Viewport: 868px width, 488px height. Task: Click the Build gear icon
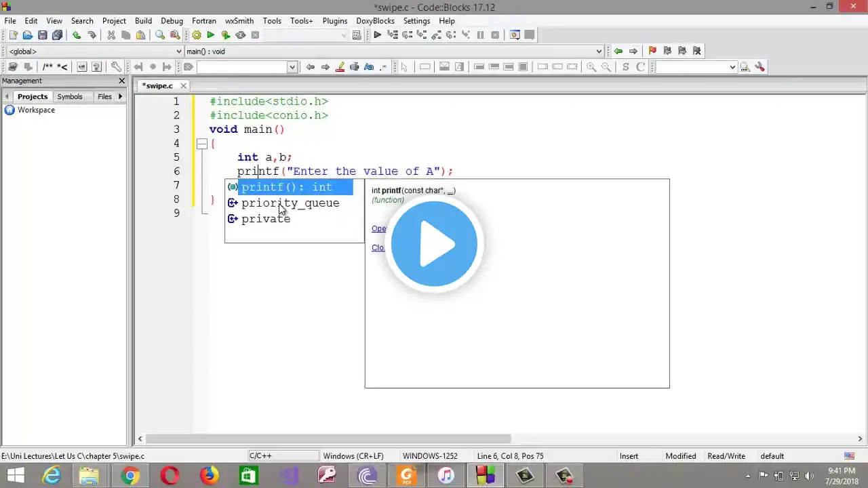196,35
